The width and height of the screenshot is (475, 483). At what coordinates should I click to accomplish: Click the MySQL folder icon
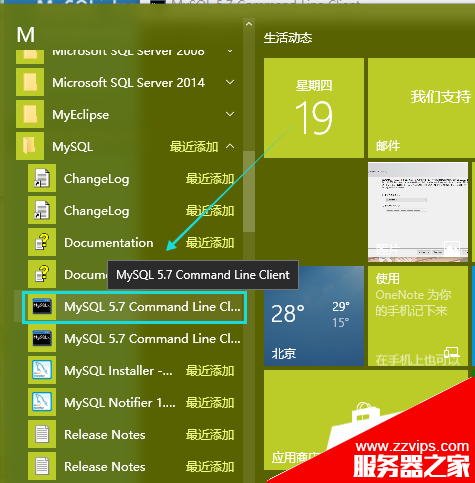[30, 146]
